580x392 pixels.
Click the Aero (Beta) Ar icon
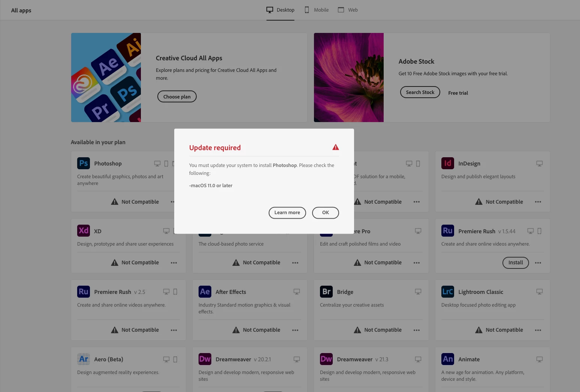[84, 359]
